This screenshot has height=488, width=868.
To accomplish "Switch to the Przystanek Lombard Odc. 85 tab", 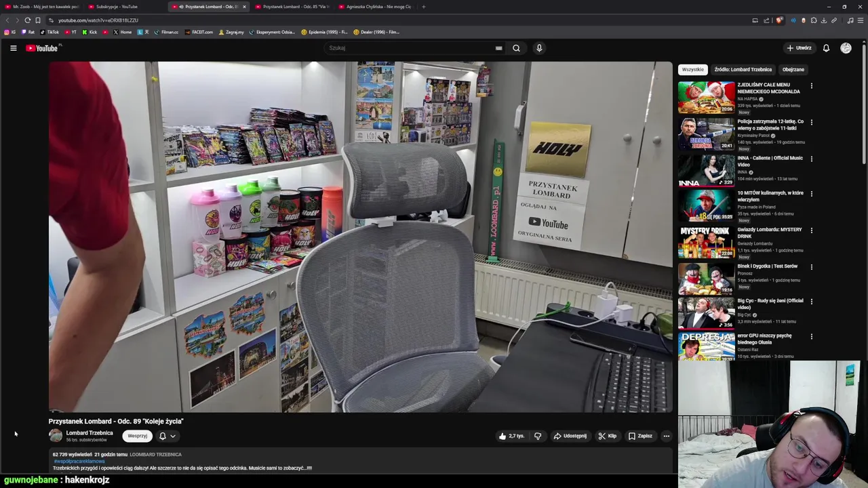I will pos(292,7).
